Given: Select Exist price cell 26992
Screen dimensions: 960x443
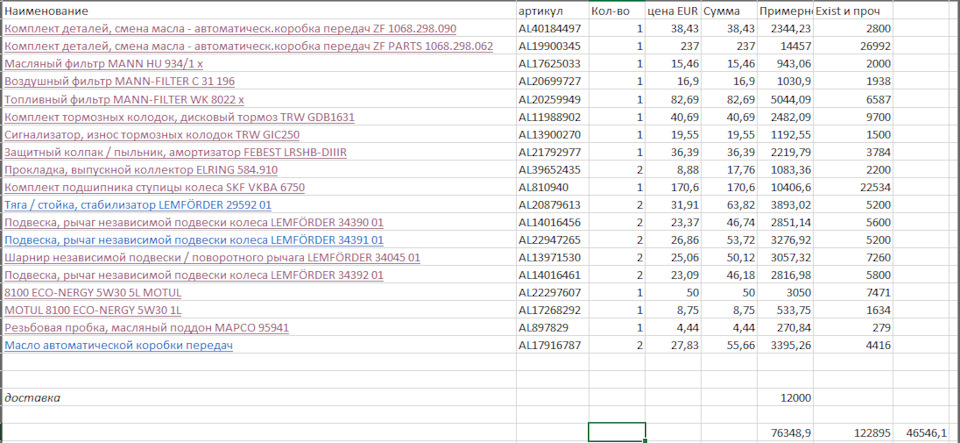Looking at the screenshot, I should click(x=853, y=47).
